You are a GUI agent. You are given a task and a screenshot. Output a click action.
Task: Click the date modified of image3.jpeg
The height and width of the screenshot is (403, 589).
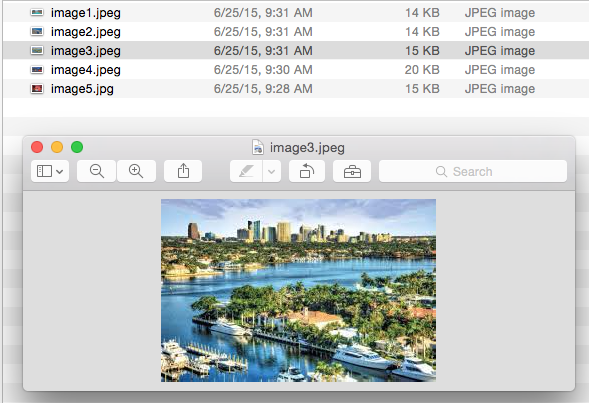tap(263, 50)
